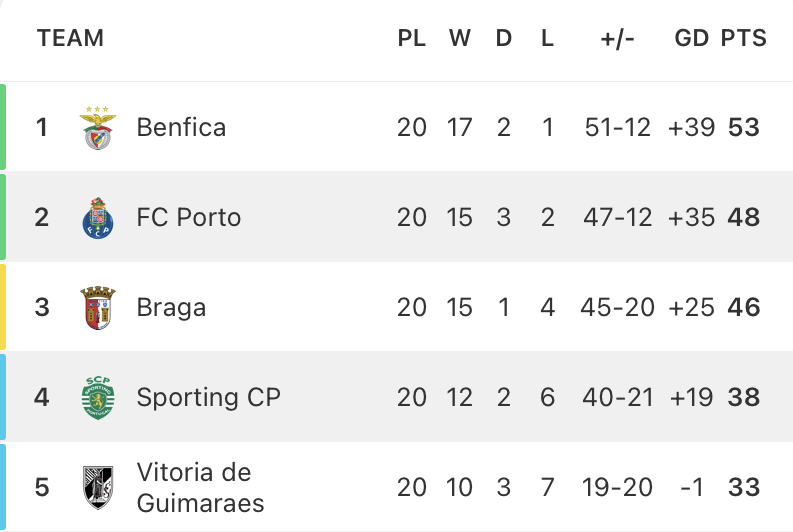Image resolution: width=793 pixels, height=532 pixels.
Task: Click the D draws column header
Action: tap(503, 38)
